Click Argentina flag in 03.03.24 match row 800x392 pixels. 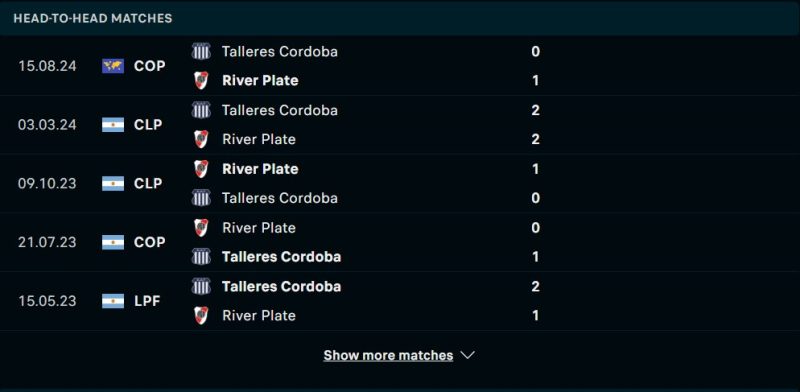click(x=113, y=125)
